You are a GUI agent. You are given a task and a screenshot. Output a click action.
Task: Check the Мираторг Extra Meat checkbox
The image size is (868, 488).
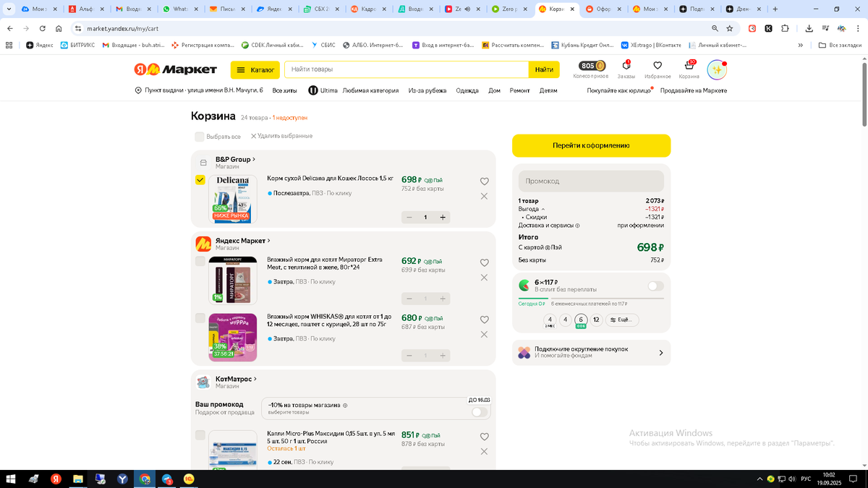pyautogui.click(x=200, y=261)
